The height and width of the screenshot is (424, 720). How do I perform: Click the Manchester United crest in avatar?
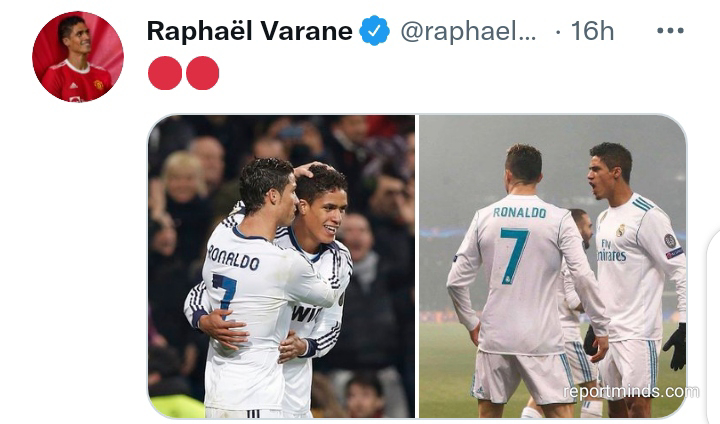click(x=99, y=85)
